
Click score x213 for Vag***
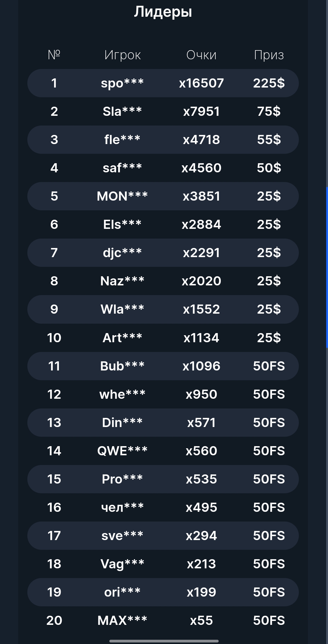click(x=201, y=564)
